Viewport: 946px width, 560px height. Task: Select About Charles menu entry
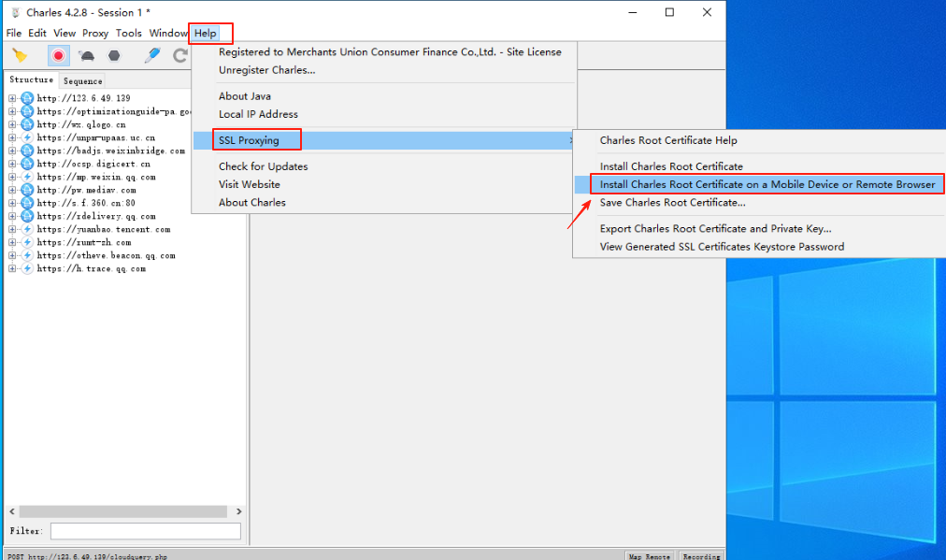click(x=252, y=202)
